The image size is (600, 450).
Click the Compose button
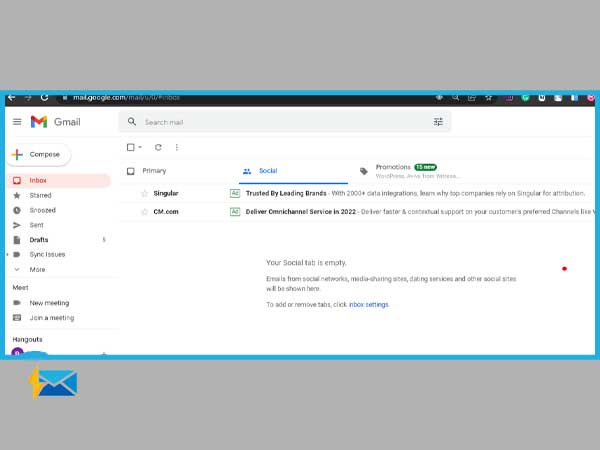click(38, 155)
